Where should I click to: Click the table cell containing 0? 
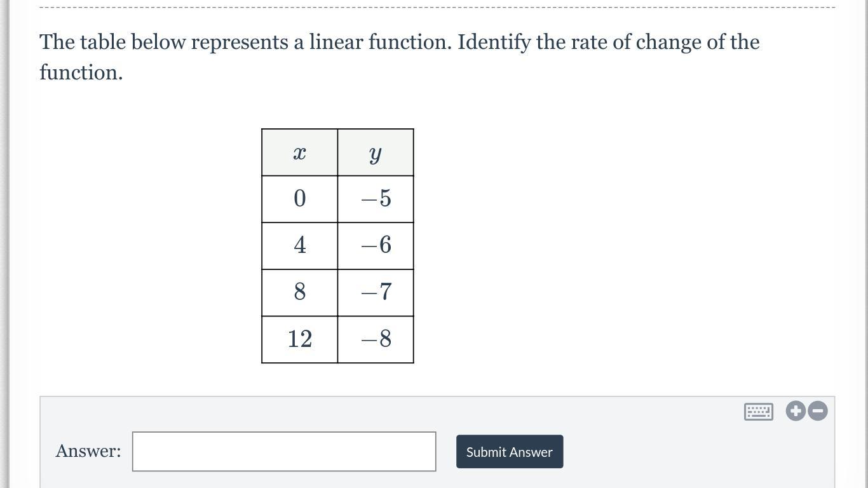(299, 199)
